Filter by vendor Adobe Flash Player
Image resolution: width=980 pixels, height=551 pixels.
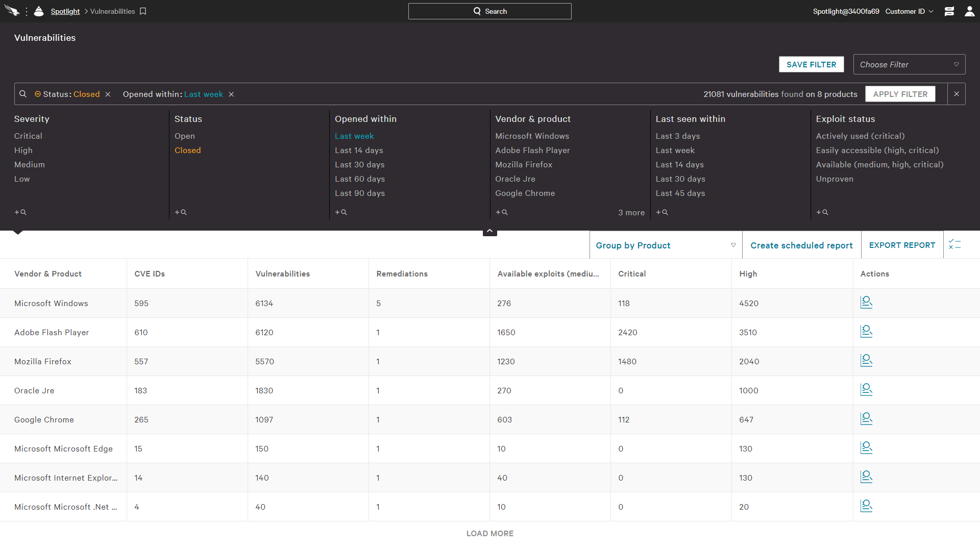point(532,151)
